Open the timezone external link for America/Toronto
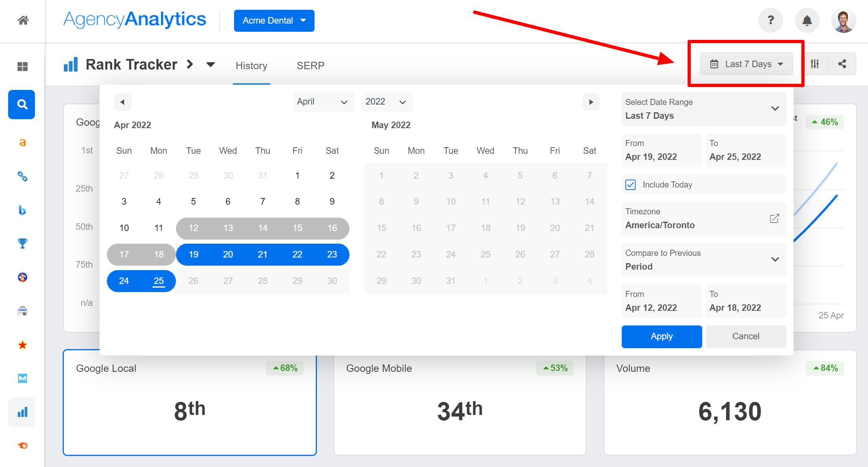The height and width of the screenshot is (467, 868). [774, 218]
